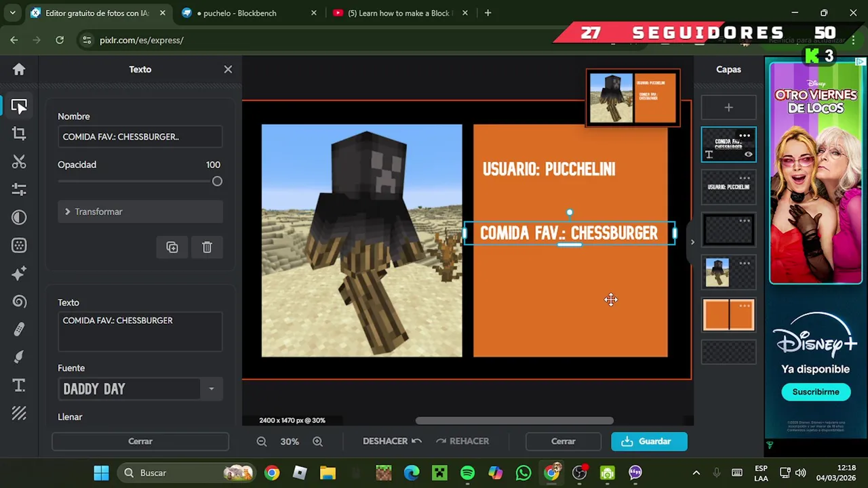Open options dots on orange layer
This screenshot has height=488, width=868.
point(745,306)
